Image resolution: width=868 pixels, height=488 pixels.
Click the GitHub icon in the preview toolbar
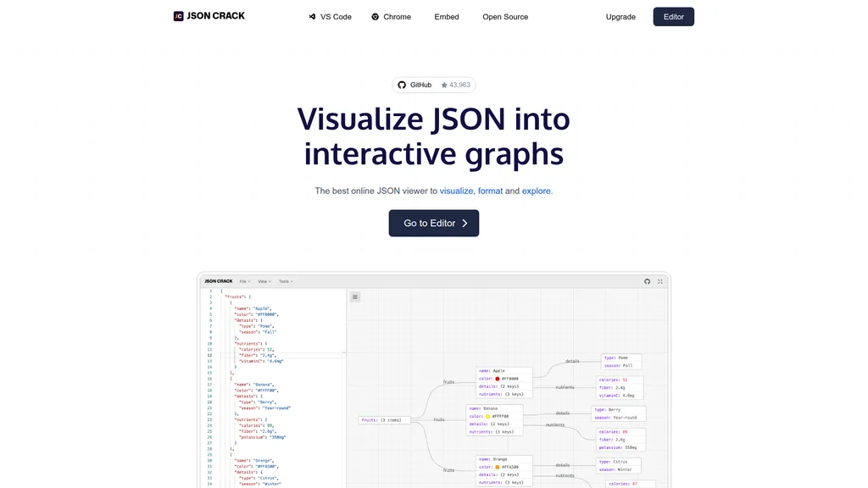(647, 281)
